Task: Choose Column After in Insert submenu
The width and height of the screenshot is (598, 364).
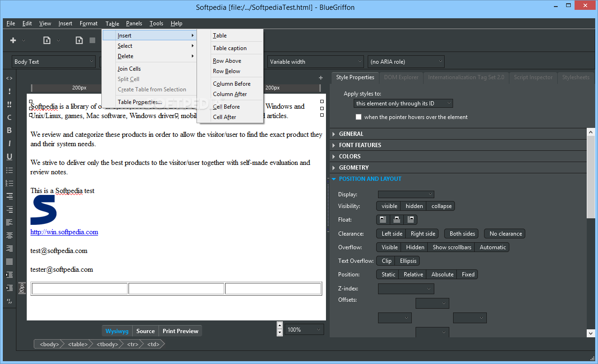Action: point(230,94)
